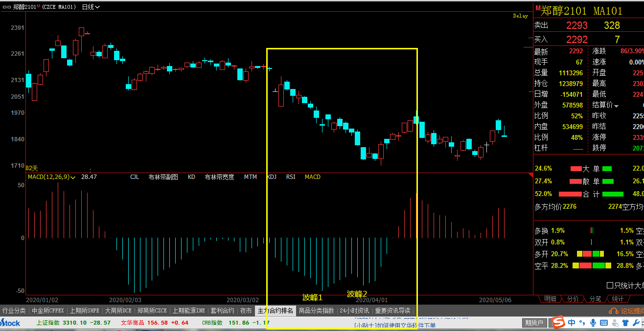Screen dimensions: 644x331
Task: Click the Sogou input method S logo
Action: pos(558,322)
